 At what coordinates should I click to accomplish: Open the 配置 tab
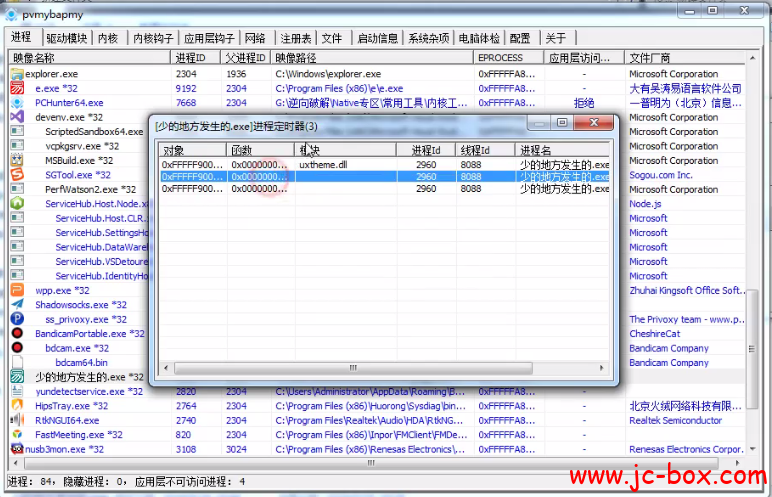(520, 38)
